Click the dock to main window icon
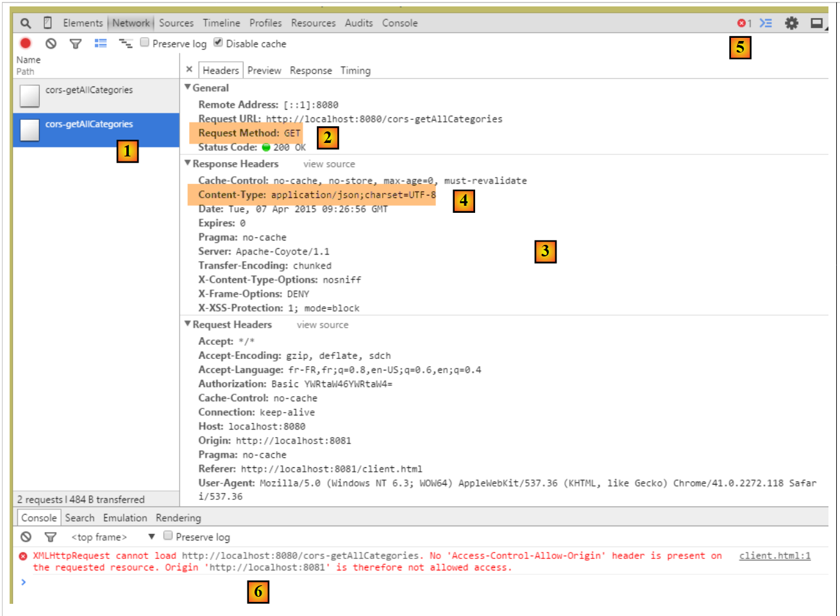840x616 pixels. [817, 23]
